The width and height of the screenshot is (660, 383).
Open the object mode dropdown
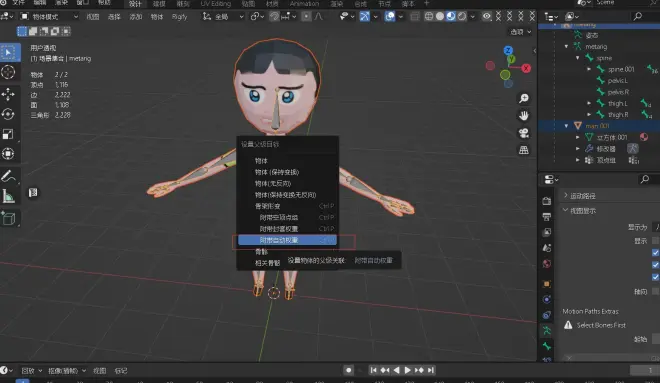49,17
